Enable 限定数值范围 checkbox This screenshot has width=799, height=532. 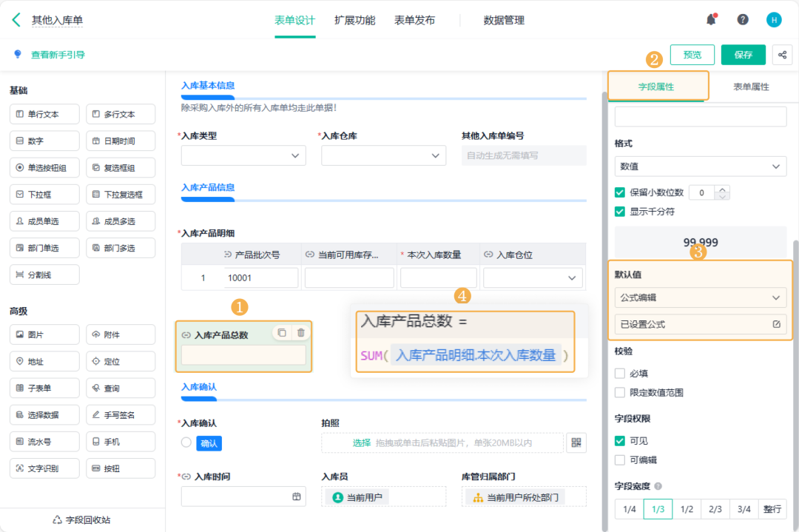click(620, 392)
